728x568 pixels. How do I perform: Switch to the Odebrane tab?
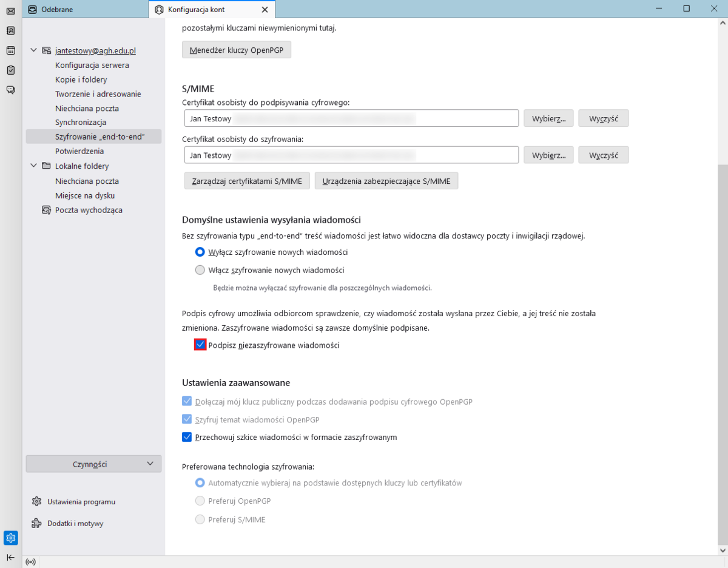[85, 9]
